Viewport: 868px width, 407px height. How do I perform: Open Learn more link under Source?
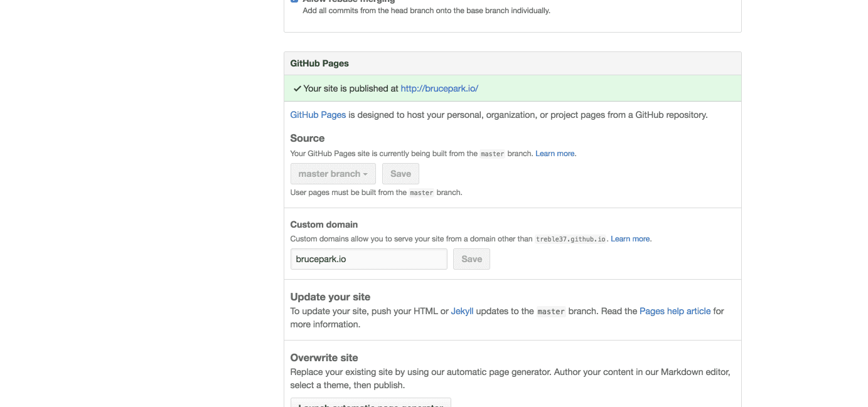pos(555,154)
